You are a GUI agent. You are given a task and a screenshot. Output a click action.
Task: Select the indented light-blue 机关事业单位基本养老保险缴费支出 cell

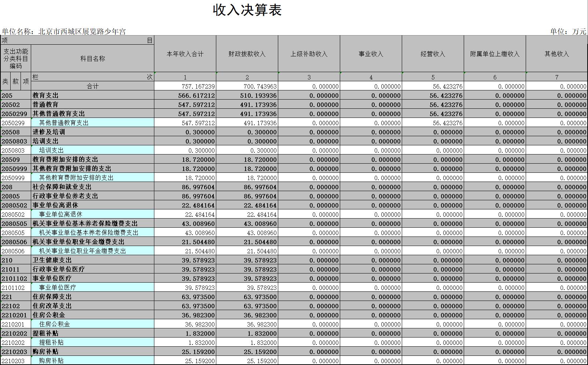click(93, 232)
